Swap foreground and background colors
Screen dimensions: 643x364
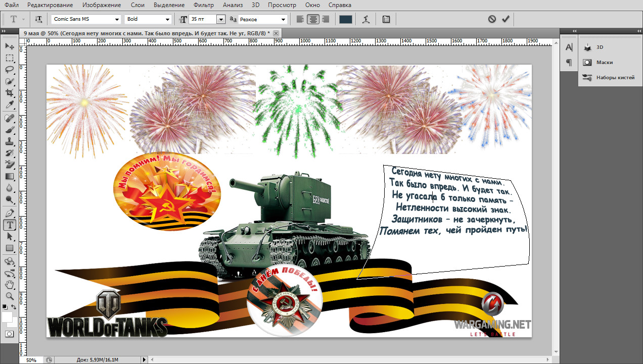coord(14,306)
